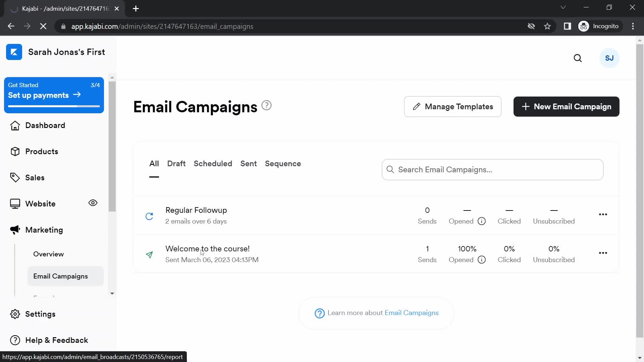Click the Products sidebar icon
Image resolution: width=644 pixels, height=362 pixels.
[x=16, y=152]
